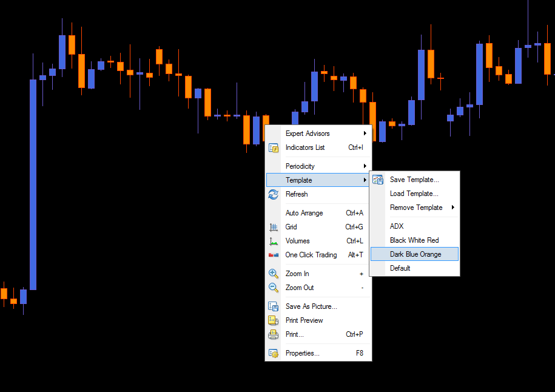This screenshot has height=392, width=555.
Task: Select the Template menu entry
Action: (x=318, y=180)
